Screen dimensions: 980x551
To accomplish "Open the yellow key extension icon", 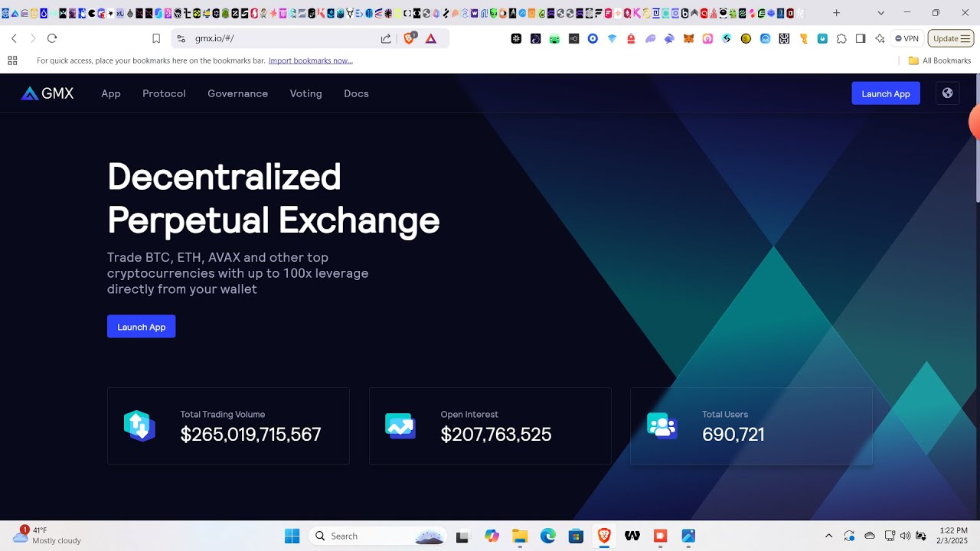I will point(803,38).
